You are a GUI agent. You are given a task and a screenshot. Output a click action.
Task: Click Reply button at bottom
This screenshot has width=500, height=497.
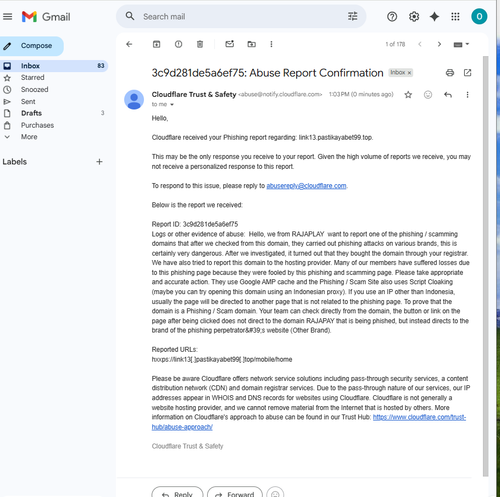coord(177,492)
